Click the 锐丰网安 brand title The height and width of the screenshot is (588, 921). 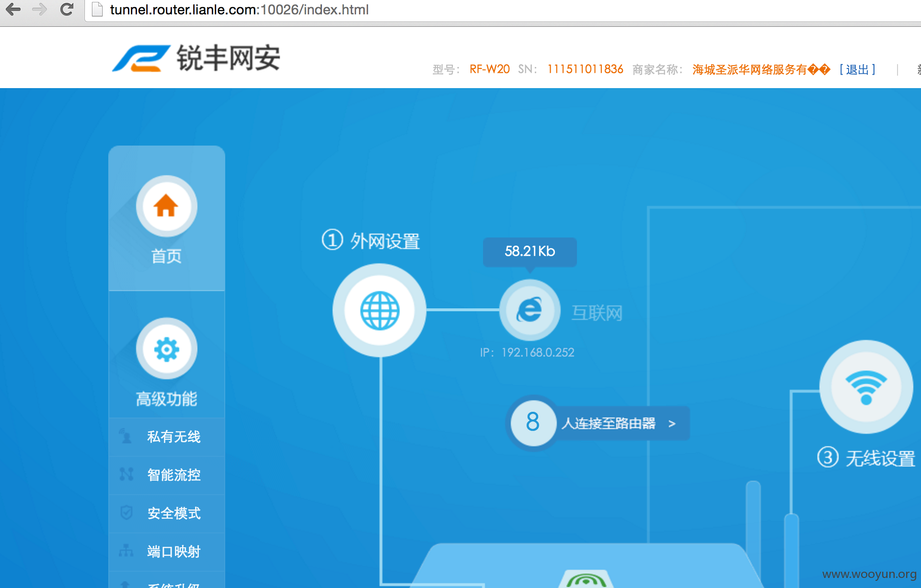click(x=228, y=58)
